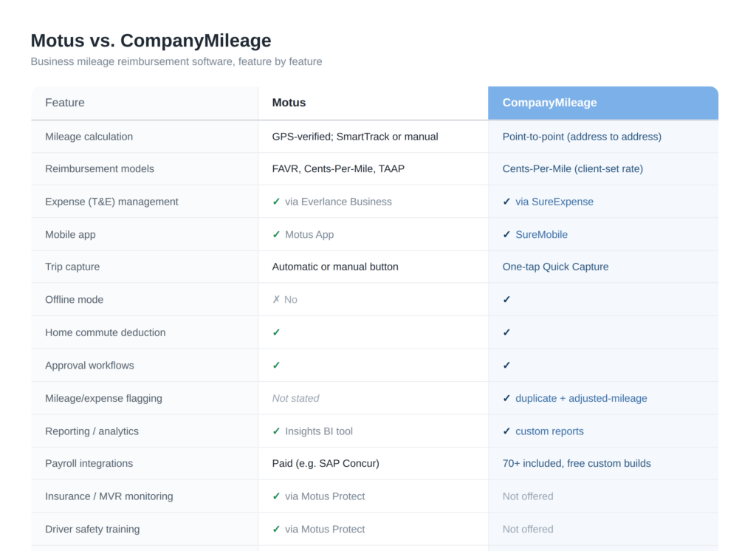756x551 pixels.
Task: Select the subtitle about business mileage reimbursement software
Action: point(176,62)
